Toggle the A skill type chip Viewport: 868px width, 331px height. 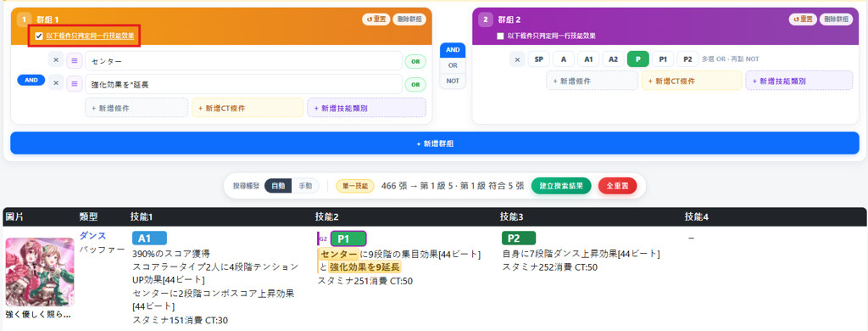[564, 59]
